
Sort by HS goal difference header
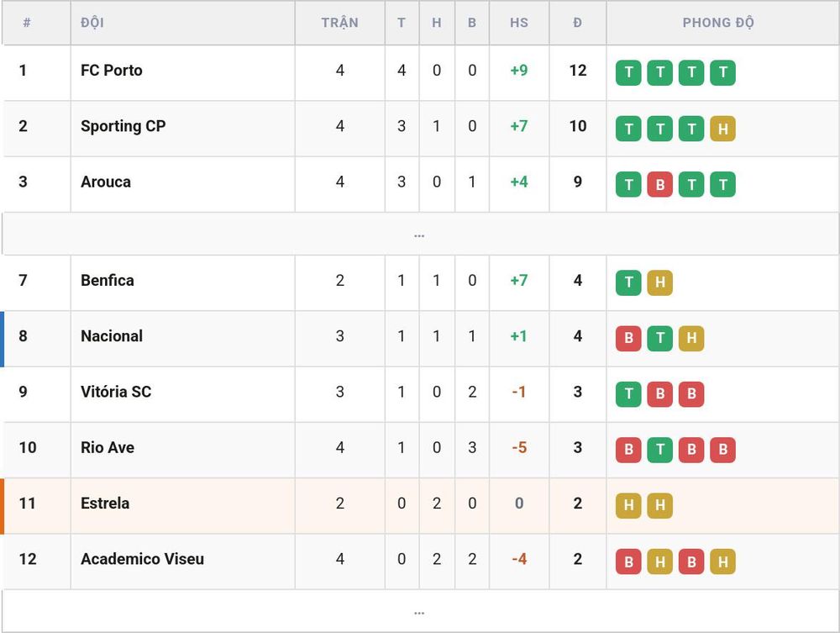tap(518, 23)
